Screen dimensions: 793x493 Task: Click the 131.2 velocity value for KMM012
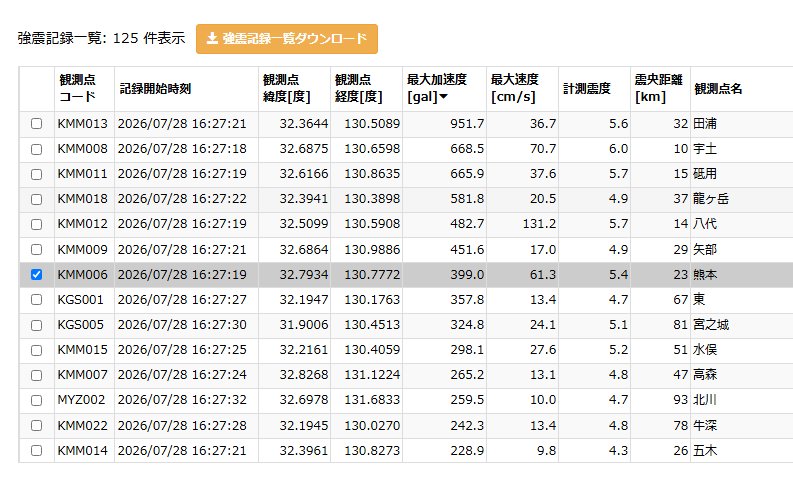click(539, 224)
